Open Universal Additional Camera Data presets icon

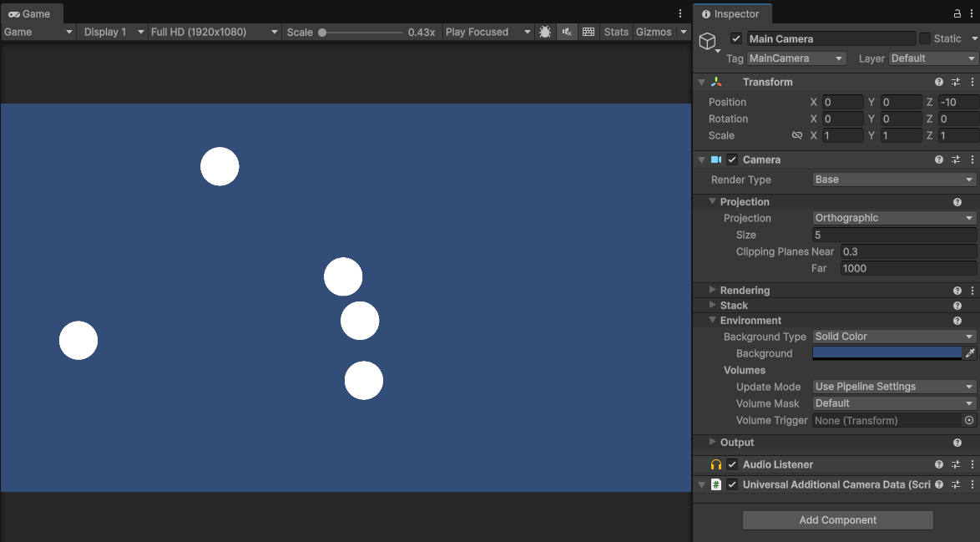956,484
